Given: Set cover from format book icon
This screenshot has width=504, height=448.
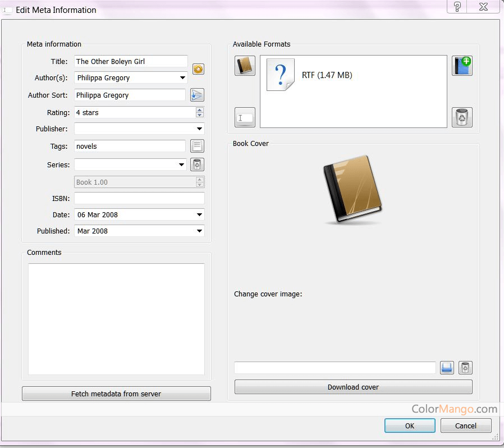Looking at the screenshot, I should [245, 66].
